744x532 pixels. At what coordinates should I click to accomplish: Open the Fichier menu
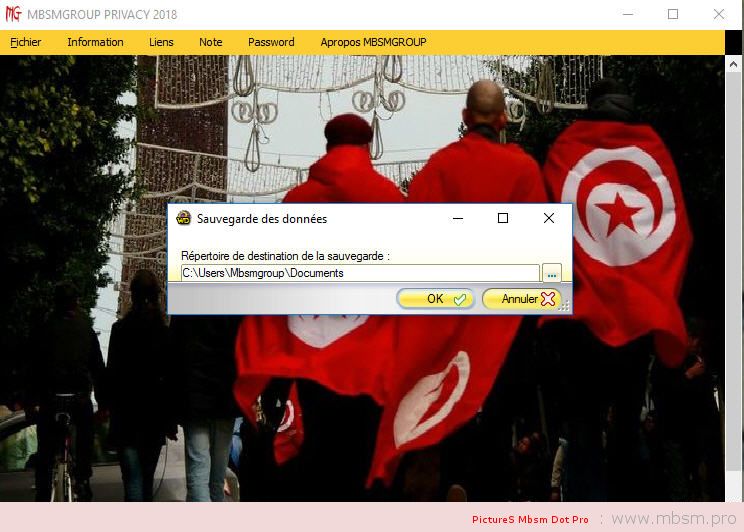[x=25, y=42]
